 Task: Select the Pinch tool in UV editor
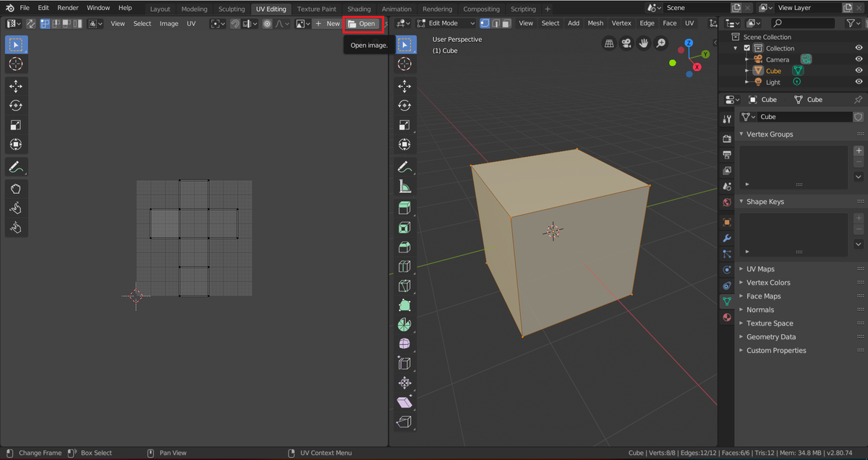click(x=16, y=228)
